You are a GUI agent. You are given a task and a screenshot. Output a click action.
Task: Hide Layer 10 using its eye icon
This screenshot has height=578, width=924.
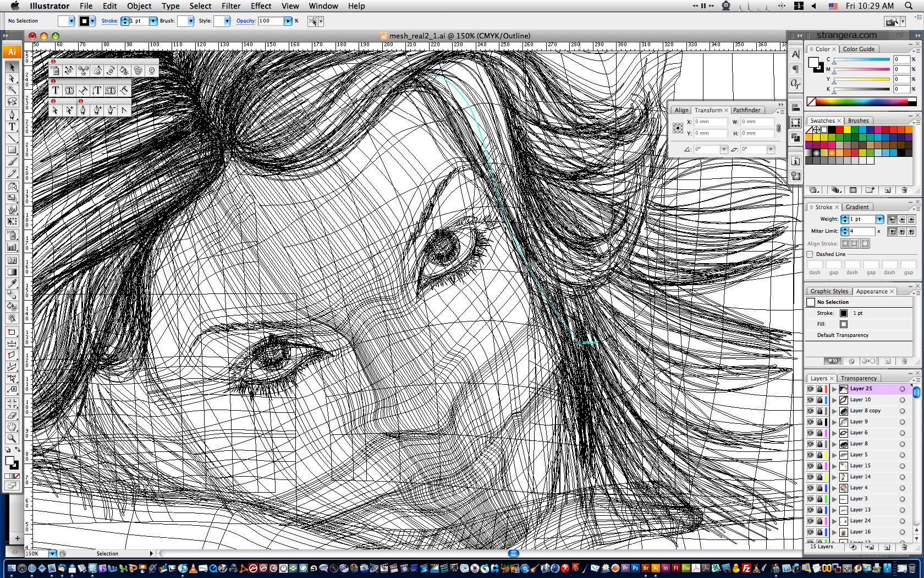point(810,400)
